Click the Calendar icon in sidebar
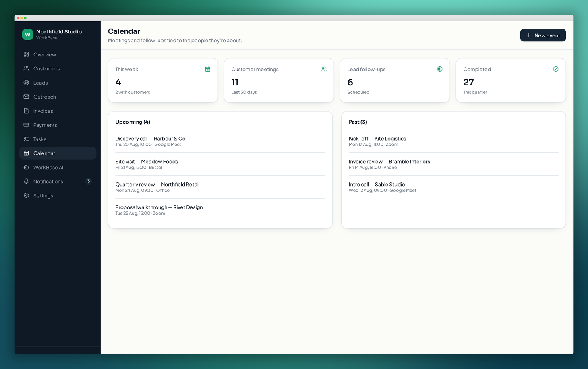 pyautogui.click(x=26, y=153)
